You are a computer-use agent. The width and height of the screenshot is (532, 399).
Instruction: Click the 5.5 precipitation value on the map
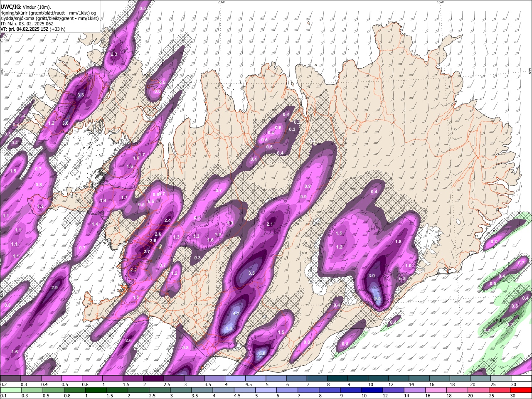(377, 299)
